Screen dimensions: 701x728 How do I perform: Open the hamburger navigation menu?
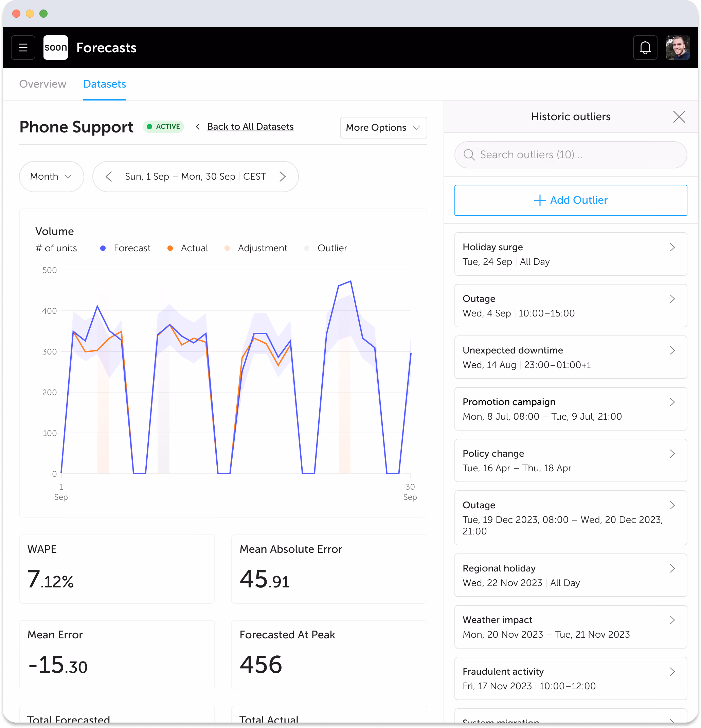click(x=23, y=48)
